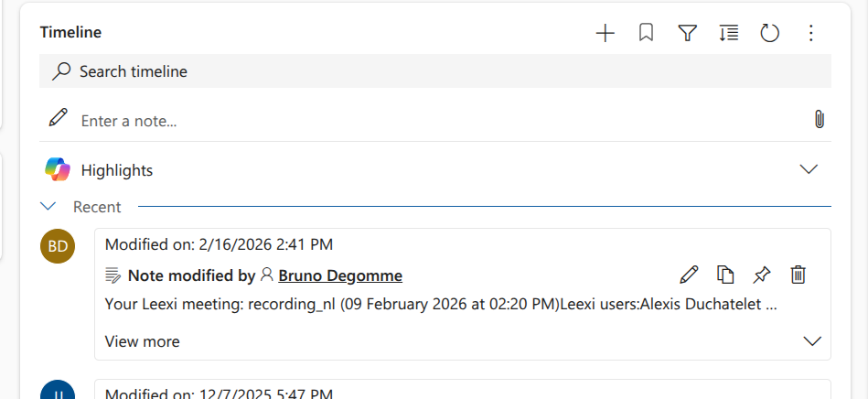This screenshot has height=399, width=868.
Task: Click the note icon before Note modified by
Action: pyautogui.click(x=113, y=275)
